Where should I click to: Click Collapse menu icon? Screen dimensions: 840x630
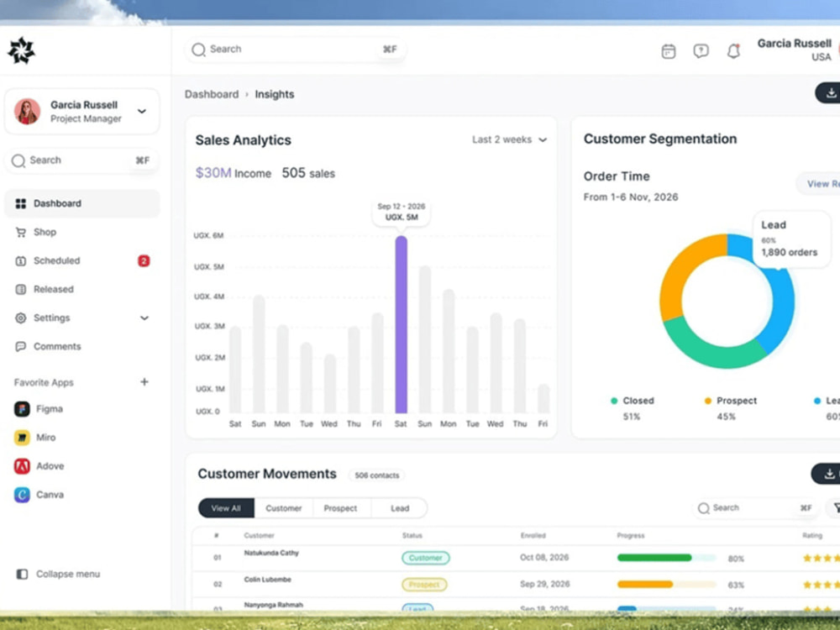pos(22,574)
